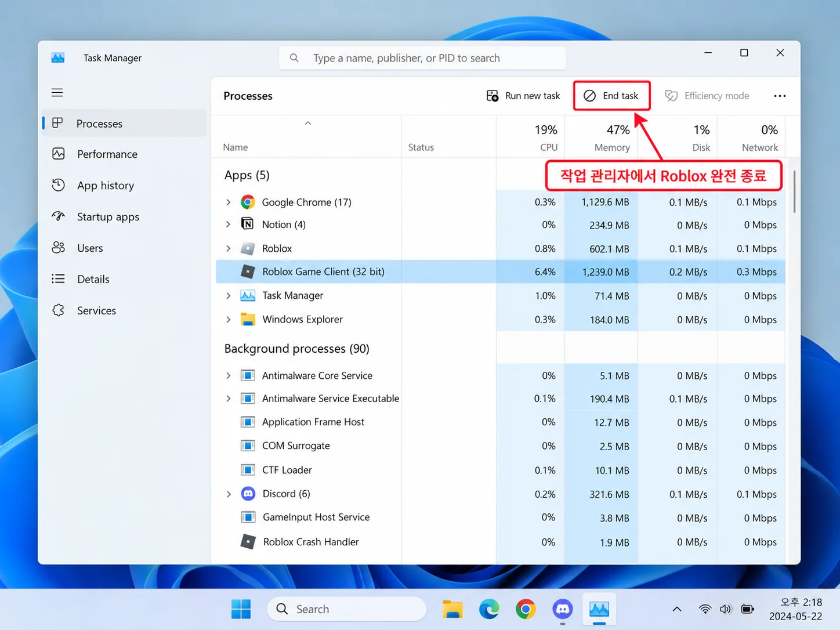Click Run new task
Screen dimensions: 840x630
pos(523,96)
